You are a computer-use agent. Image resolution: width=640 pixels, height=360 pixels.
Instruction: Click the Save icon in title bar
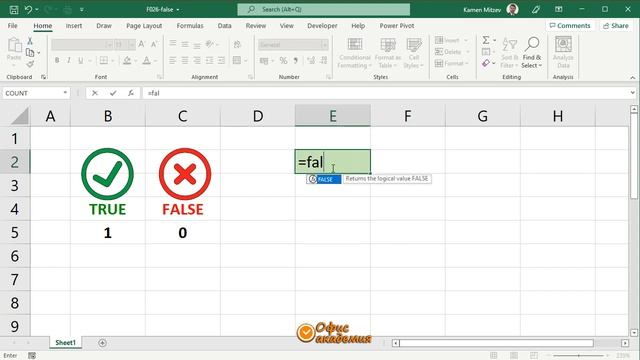click(x=13, y=9)
